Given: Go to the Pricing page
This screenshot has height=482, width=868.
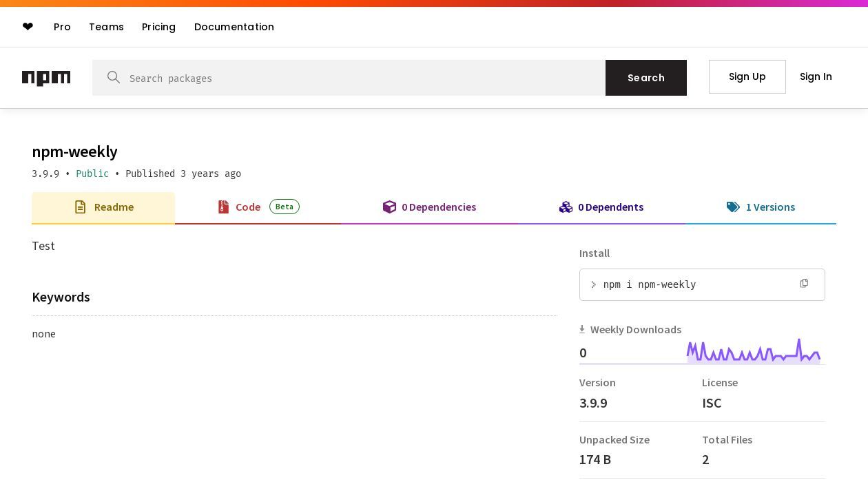Looking at the screenshot, I should (158, 27).
